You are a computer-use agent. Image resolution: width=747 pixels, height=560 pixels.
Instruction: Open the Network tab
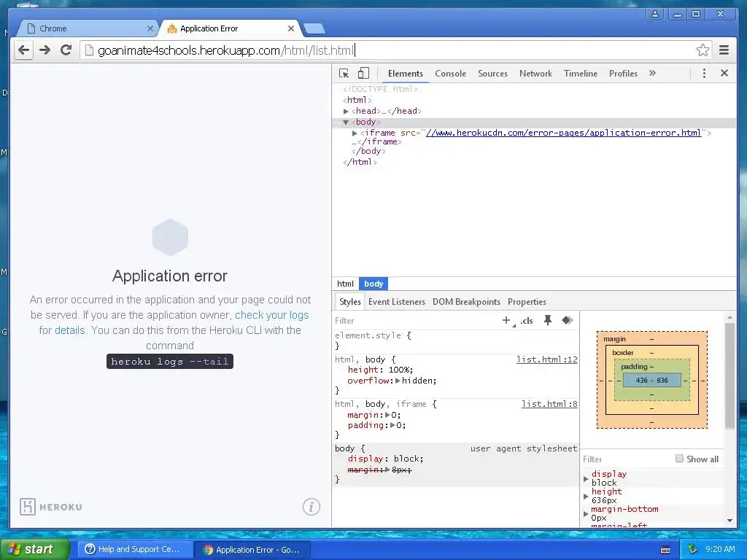click(x=535, y=74)
